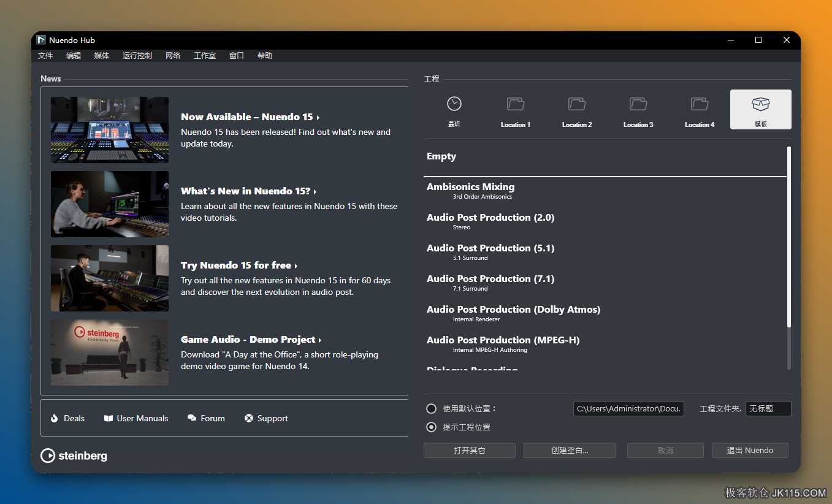
Task: Click the 打开其它 button
Action: click(470, 451)
